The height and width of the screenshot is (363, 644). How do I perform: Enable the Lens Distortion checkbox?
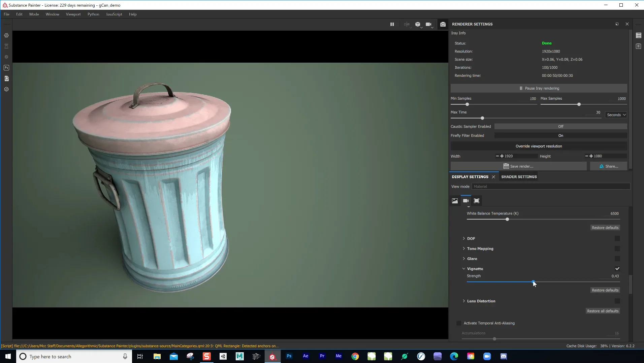pyautogui.click(x=617, y=301)
